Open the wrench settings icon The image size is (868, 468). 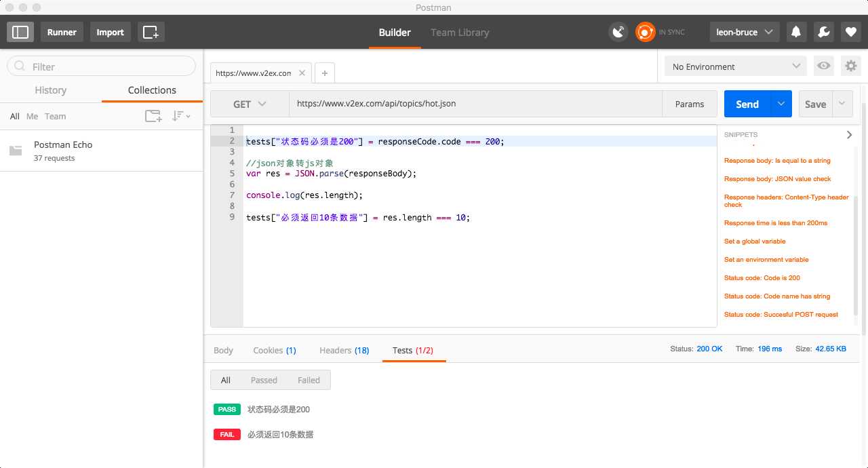(x=823, y=32)
